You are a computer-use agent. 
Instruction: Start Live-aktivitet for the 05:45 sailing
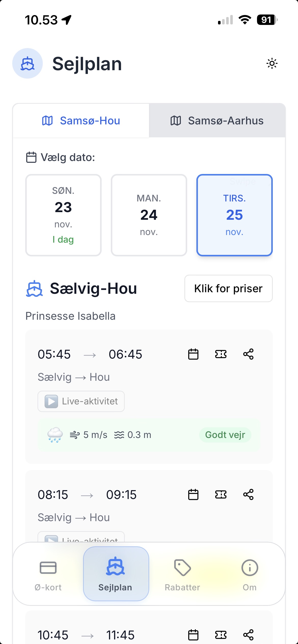pyautogui.click(x=81, y=401)
